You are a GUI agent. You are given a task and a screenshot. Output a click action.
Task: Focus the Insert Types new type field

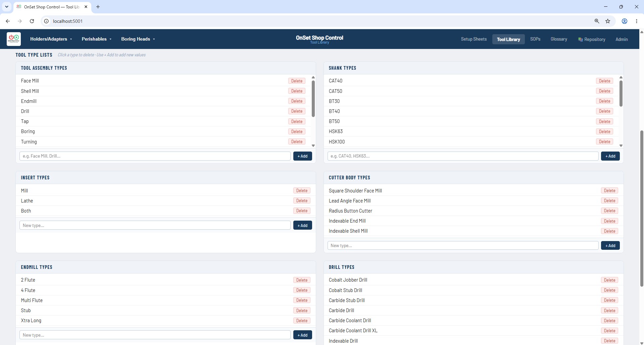pos(155,225)
